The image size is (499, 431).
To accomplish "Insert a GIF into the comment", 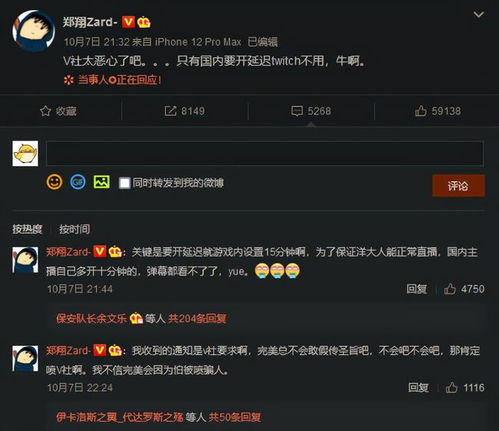I will coord(78,182).
